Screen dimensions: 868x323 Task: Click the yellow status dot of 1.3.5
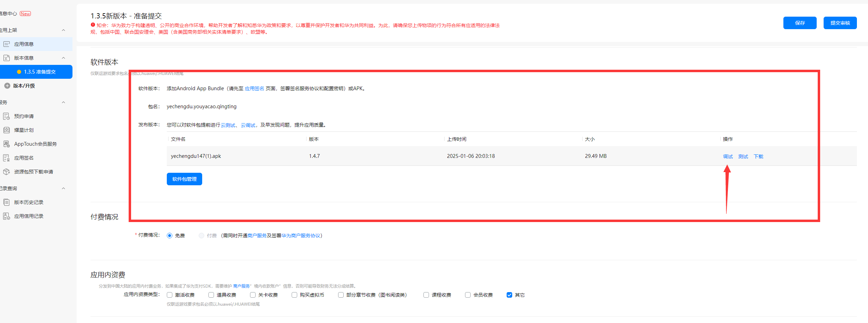coord(19,72)
